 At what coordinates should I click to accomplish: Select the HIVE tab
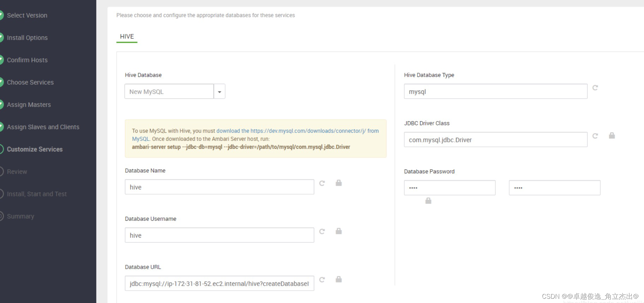pyautogui.click(x=127, y=37)
